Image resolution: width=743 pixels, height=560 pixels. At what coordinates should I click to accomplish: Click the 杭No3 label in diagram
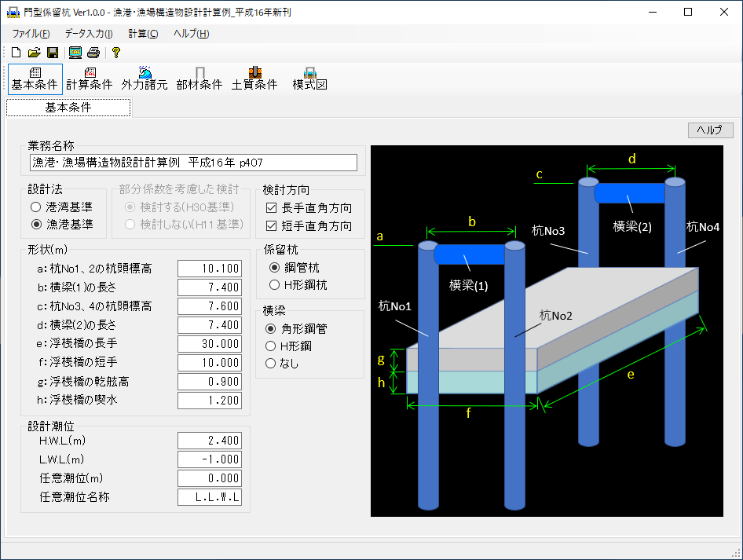548,231
